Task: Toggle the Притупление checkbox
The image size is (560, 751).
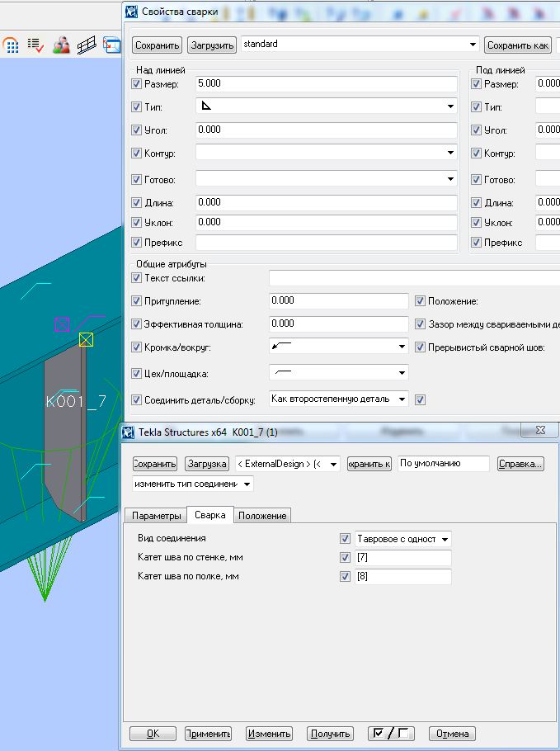Action: [137, 302]
